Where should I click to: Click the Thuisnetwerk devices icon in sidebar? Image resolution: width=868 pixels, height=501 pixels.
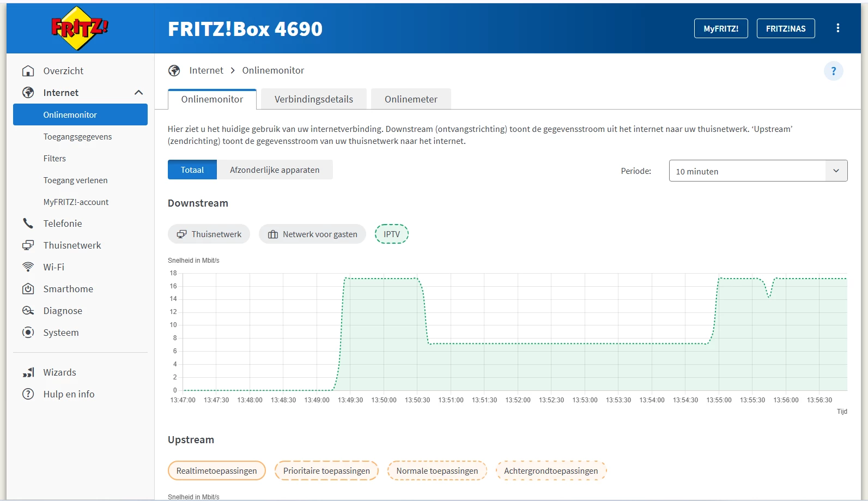28,245
